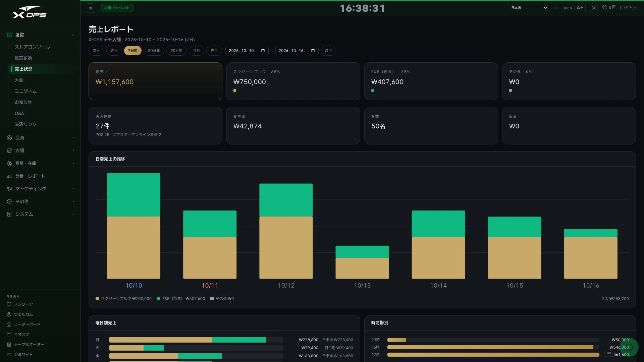Click the 総売上 ₩1,157,600 summary card
Screen dimensions: 644x362
[155, 81]
